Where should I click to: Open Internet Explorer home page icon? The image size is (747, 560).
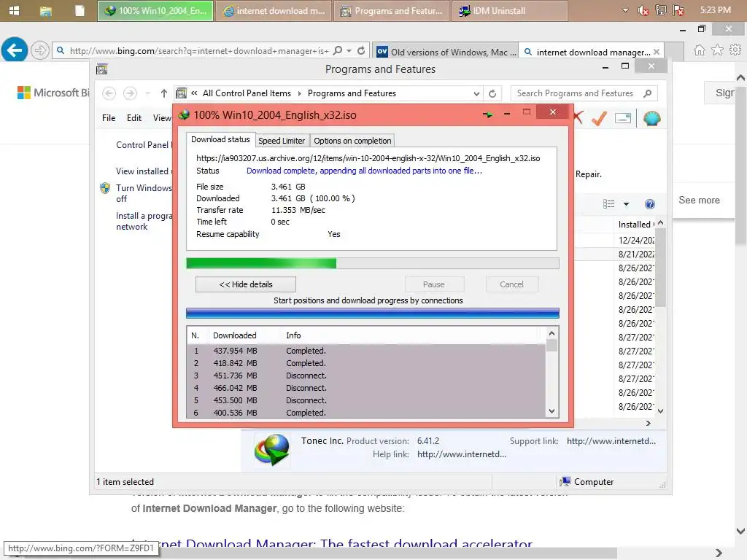[700, 50]
